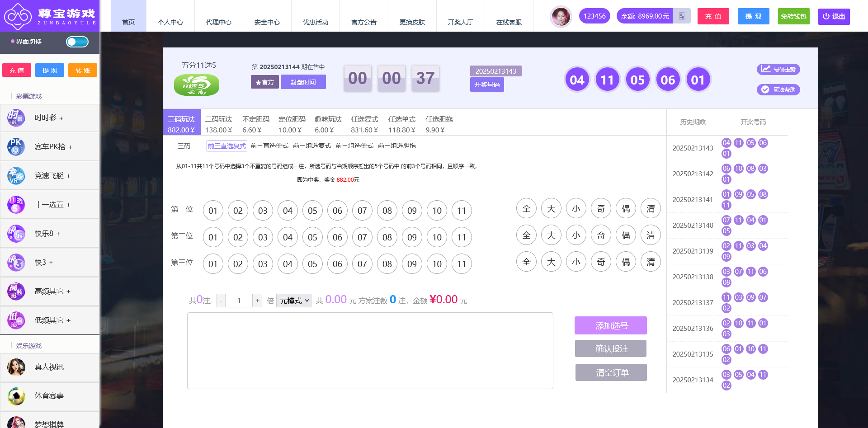Image resolution: width=868 pixels, height=428 pixels.
Task: Click the user avatar picture in header
Action: pyautogui.click(x=561, y=17)
